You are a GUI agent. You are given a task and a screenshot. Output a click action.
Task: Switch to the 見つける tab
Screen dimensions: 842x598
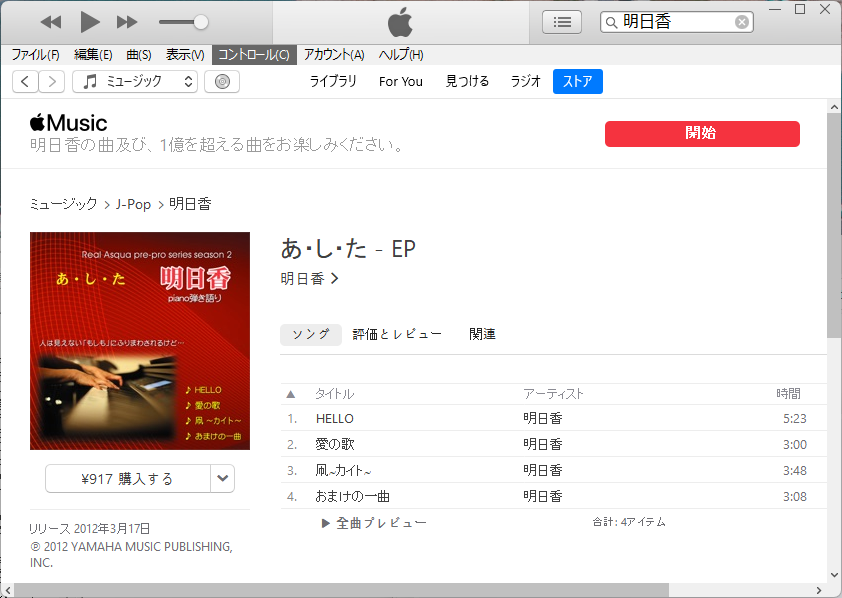tap(467, 81)
